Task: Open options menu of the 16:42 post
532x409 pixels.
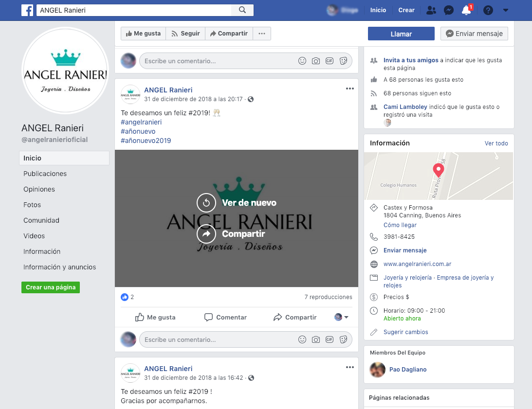Action: 350,367
